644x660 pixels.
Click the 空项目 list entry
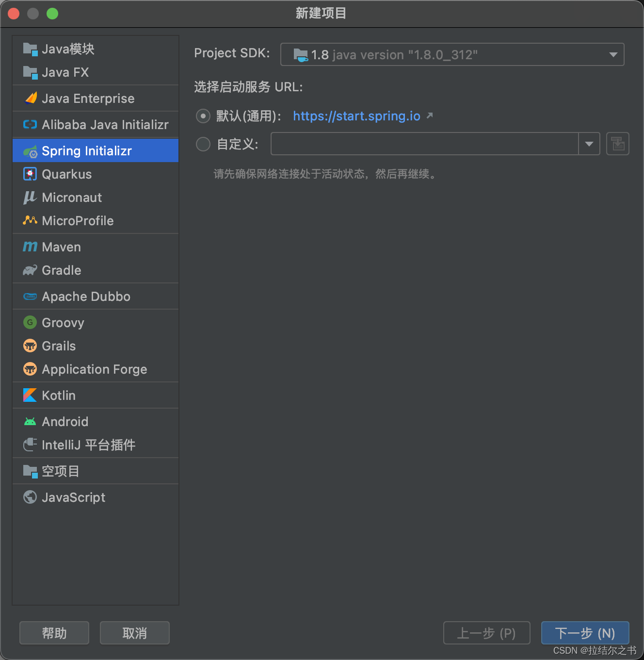96,471
